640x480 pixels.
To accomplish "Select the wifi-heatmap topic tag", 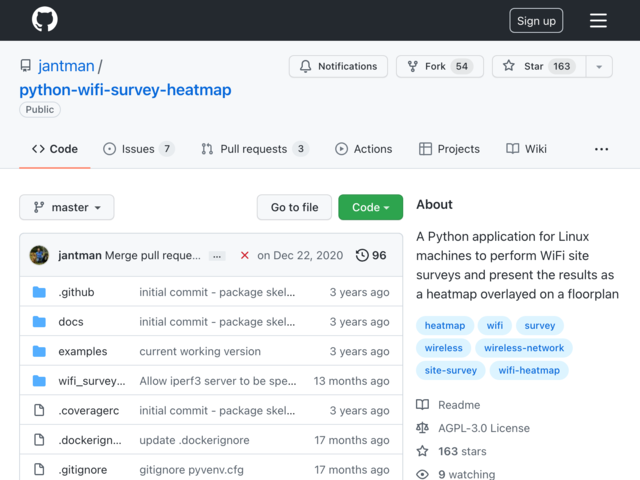I will pos(529,370).
